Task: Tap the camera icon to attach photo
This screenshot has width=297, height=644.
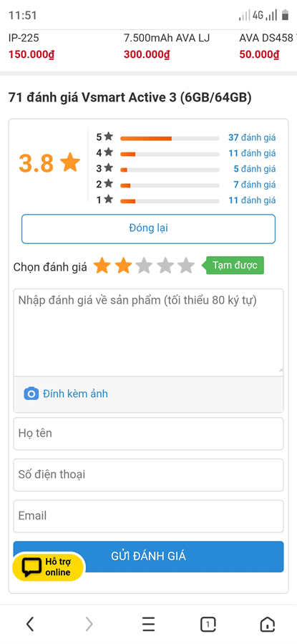Action: pyautogui.click(x=31, y=394)
